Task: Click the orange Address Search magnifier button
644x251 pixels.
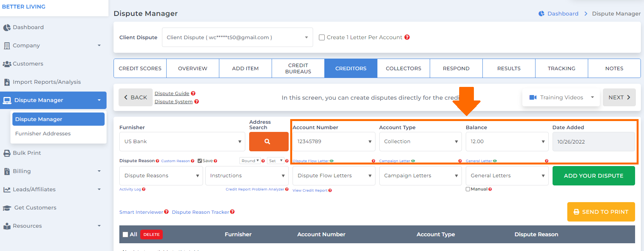Action: point(269,142)
